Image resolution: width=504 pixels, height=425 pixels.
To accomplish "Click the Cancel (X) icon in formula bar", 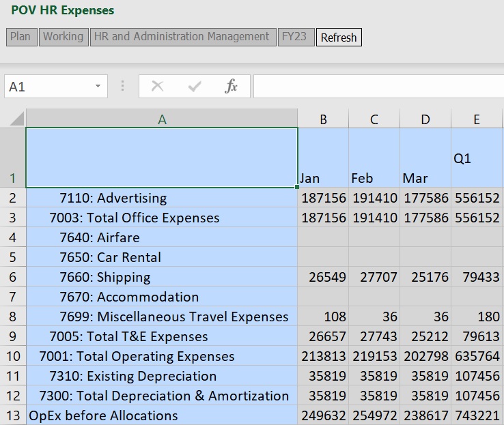I will tap(157, 86).
